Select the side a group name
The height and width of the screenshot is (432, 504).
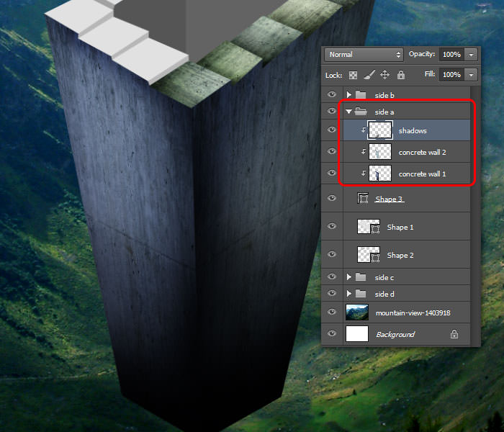pos(384,112)
